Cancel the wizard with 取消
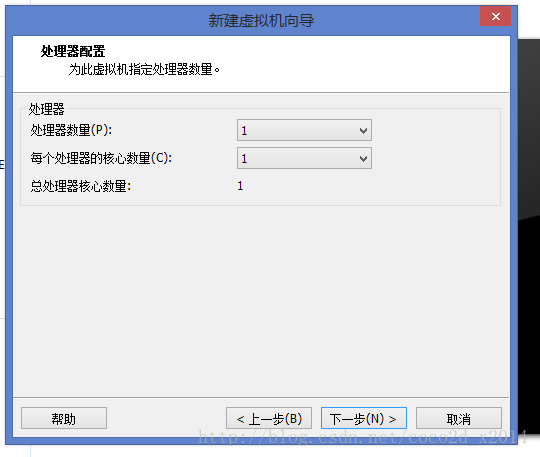Viewport: 540px width, 457px height. 459,418
